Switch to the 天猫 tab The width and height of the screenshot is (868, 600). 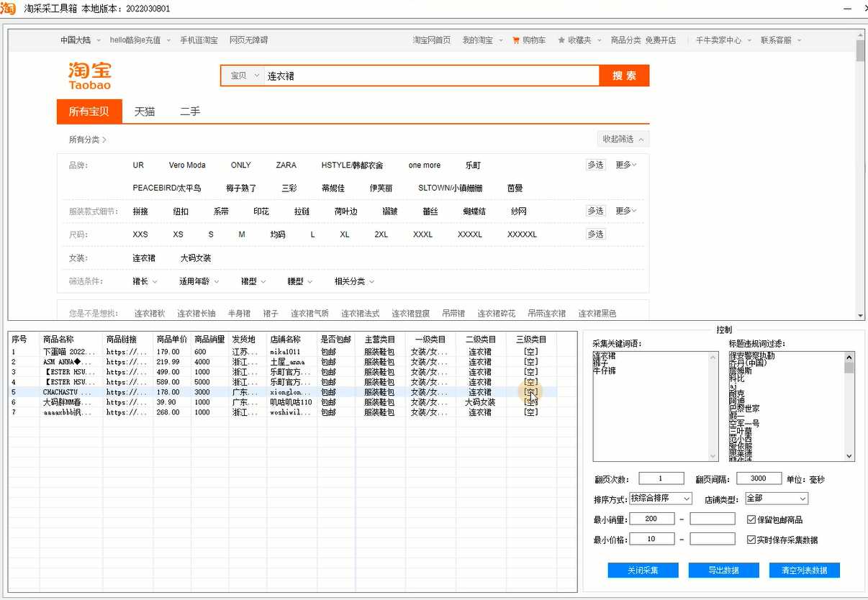click(x=145, y=112)
